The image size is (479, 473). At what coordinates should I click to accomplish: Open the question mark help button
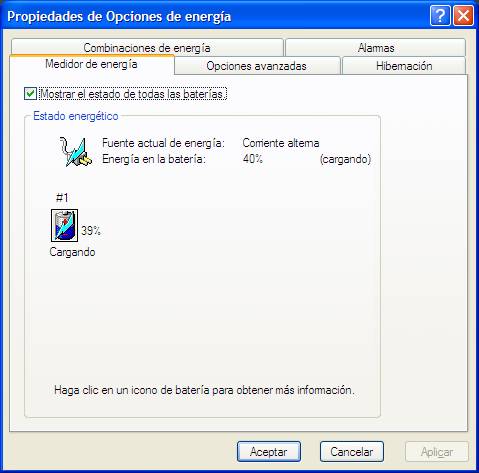click(x=440, y=15)
